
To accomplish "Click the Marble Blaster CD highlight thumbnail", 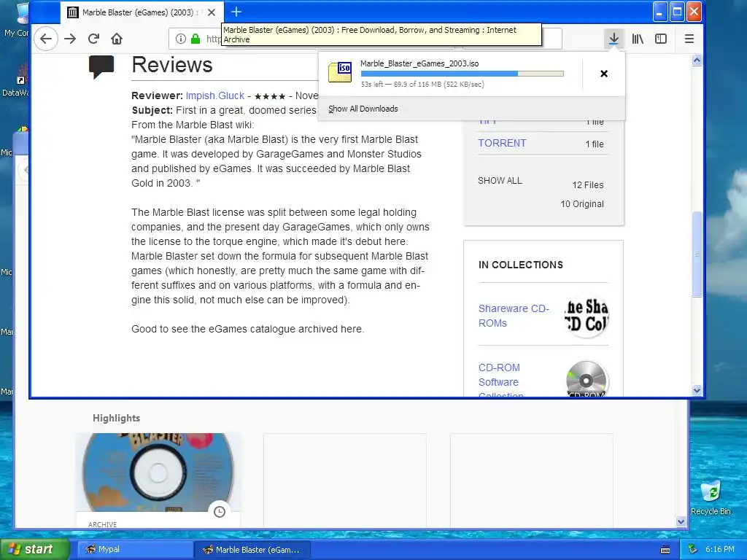I will coord(158,472).
